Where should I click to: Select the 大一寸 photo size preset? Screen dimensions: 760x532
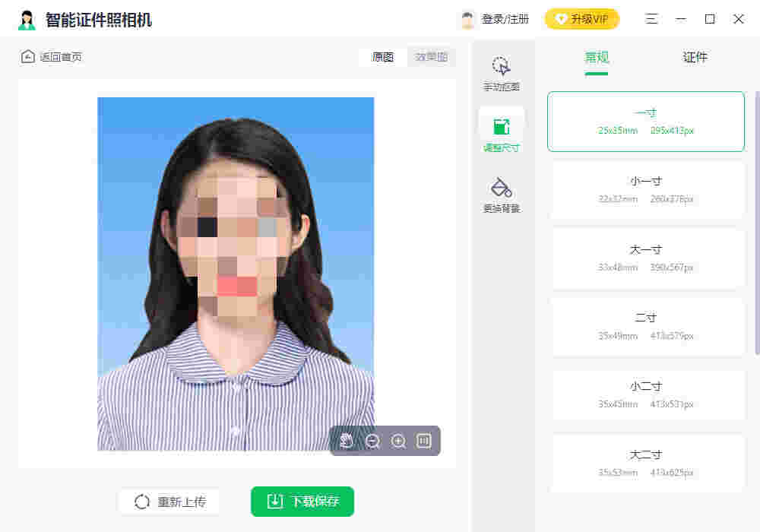coord(645,258)
